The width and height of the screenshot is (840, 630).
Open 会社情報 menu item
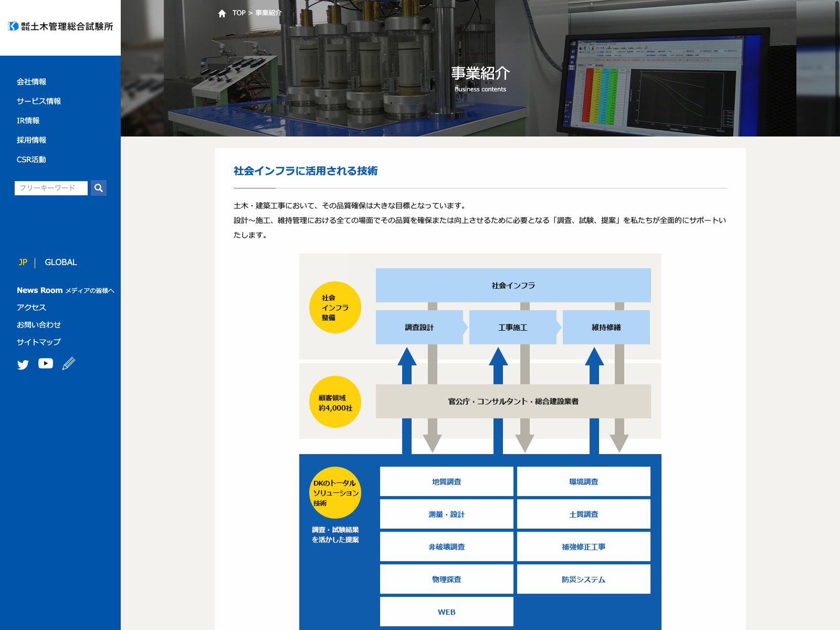coord(31,82)
